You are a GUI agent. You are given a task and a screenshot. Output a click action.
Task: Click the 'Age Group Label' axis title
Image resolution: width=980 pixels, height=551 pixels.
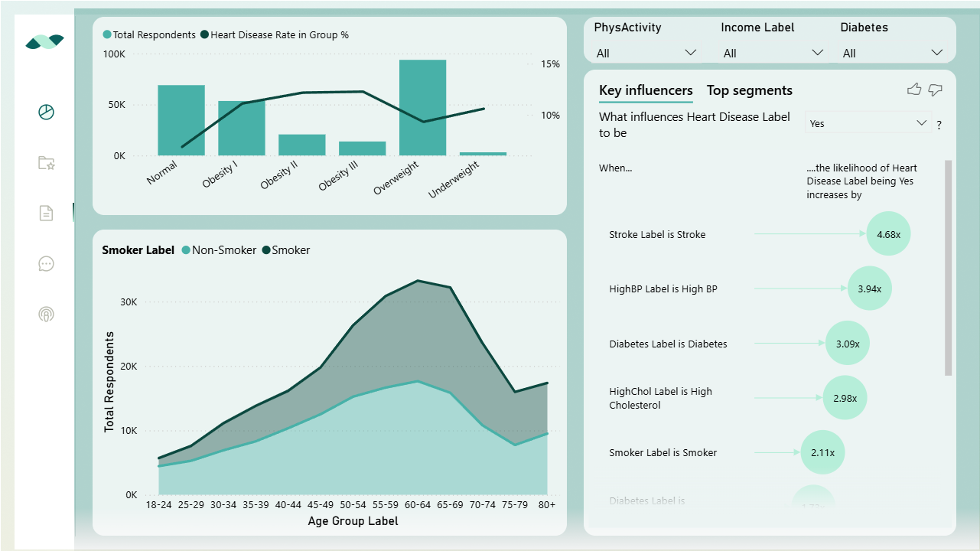pos(353,521)
